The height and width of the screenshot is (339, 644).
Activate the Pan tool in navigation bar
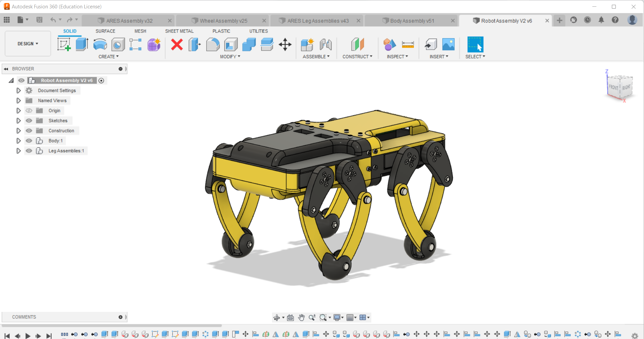pos(301,317)
